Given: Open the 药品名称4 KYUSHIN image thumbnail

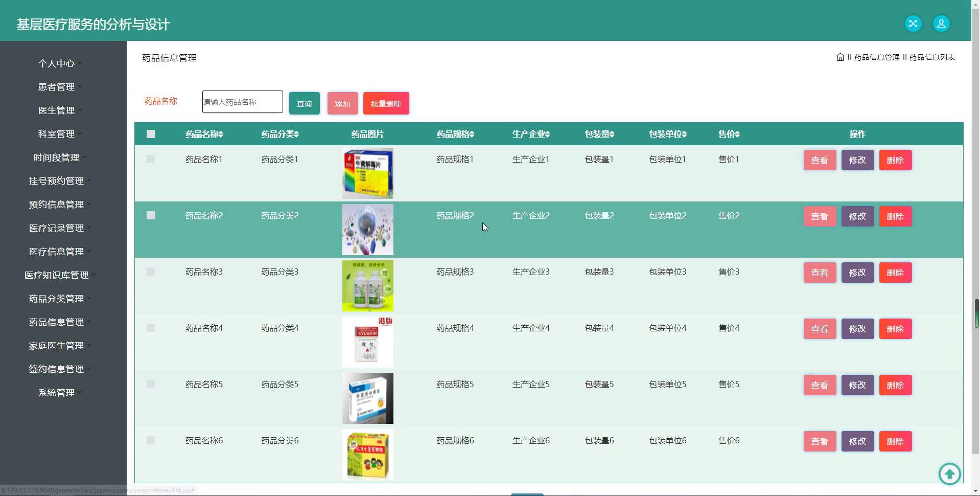Looking at the screenshot, I should (368, 342).
